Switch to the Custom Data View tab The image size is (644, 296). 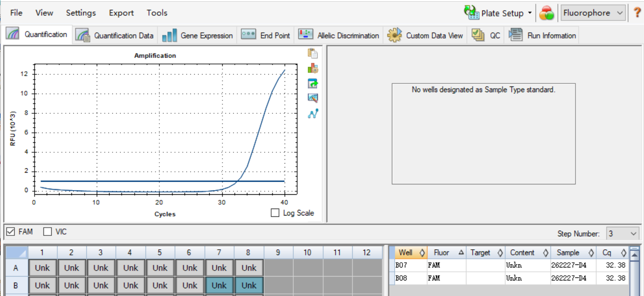pyautogui.click(x=426, y=35)
